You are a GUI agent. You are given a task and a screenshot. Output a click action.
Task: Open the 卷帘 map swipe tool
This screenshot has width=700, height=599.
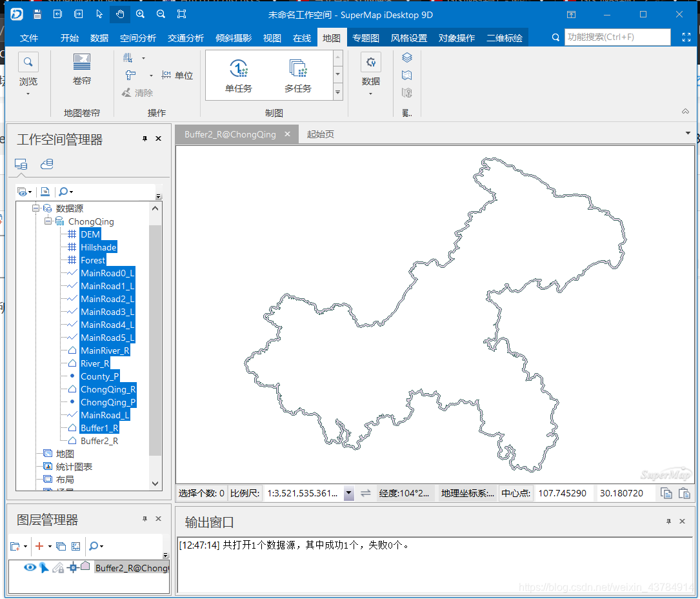coord(82,69)
